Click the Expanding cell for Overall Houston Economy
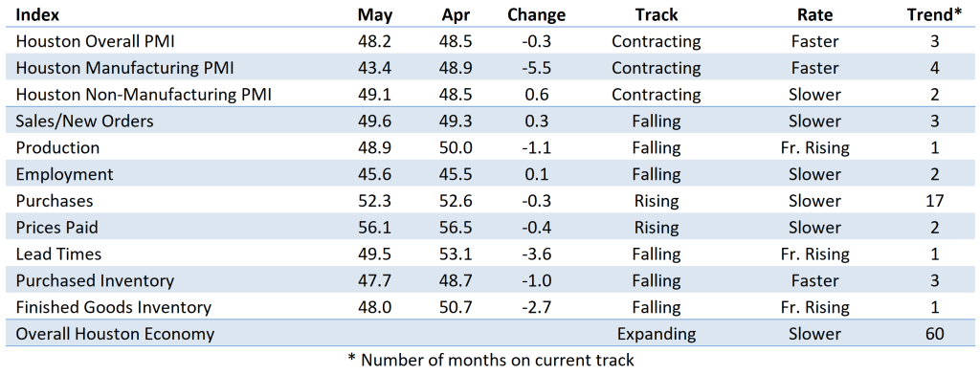The width and height of the screenshot is (980, 375). pyautogui.click(x=657, y=335)
